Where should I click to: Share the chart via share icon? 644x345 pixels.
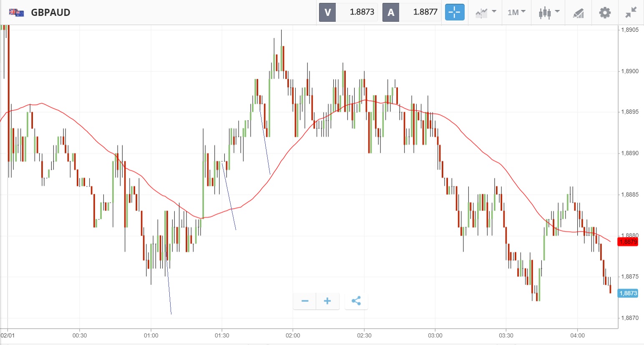tap(356, 301)
